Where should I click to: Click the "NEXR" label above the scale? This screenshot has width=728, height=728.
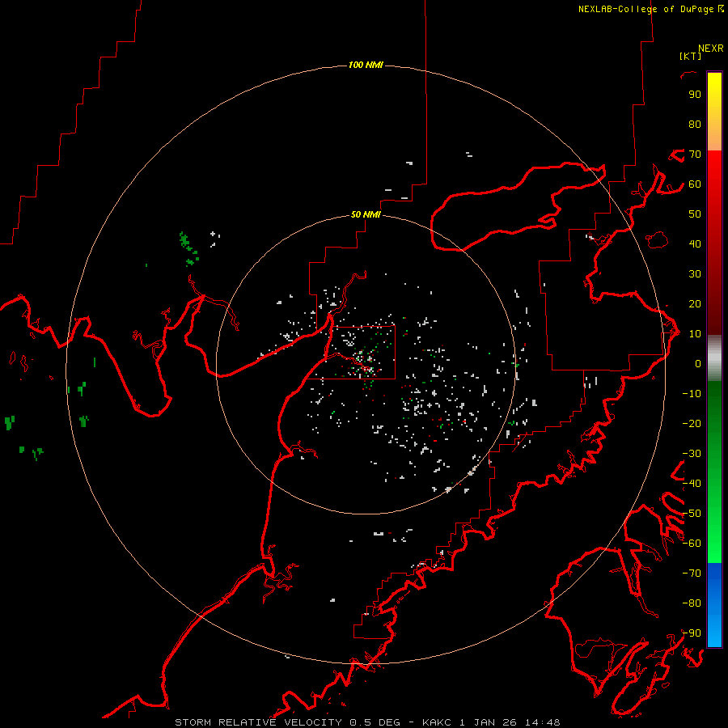click(x=711, y=49)
